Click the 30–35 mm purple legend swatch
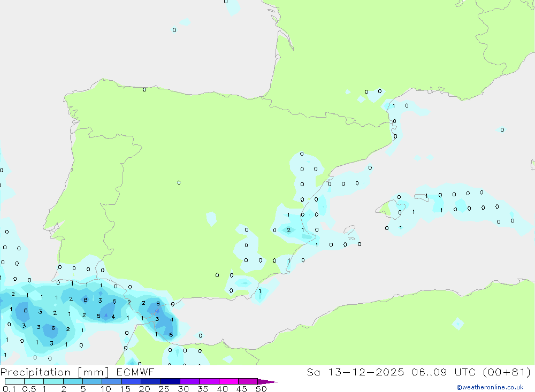The height and width of the screenshot is (392, 535). [x=190, y=381]
